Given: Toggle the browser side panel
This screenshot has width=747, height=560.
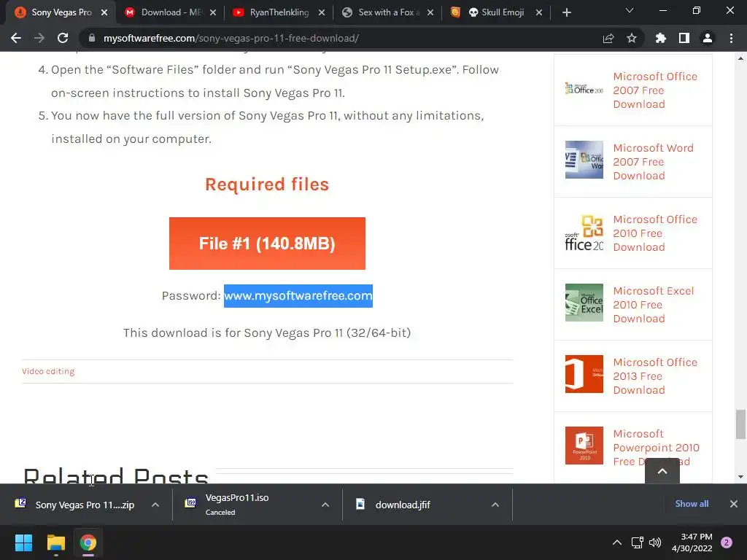Looking at the screenshot, I should tap(684, 38).
